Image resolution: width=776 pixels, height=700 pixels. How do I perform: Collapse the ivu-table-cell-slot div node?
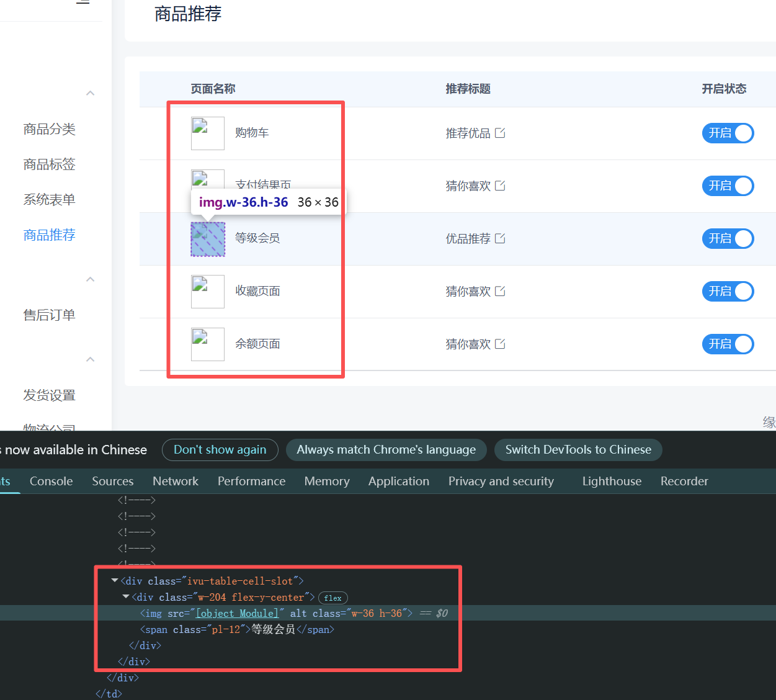click(115, 581)
